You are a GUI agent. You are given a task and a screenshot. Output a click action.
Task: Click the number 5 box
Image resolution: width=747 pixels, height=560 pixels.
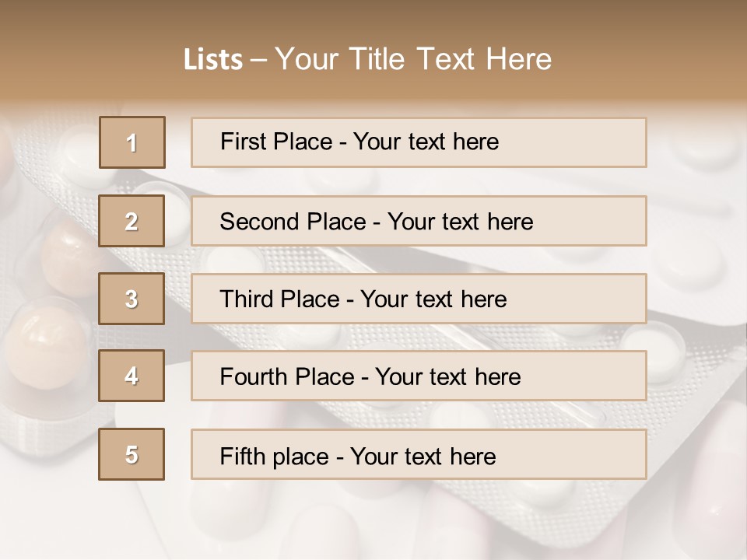(132, 454)
